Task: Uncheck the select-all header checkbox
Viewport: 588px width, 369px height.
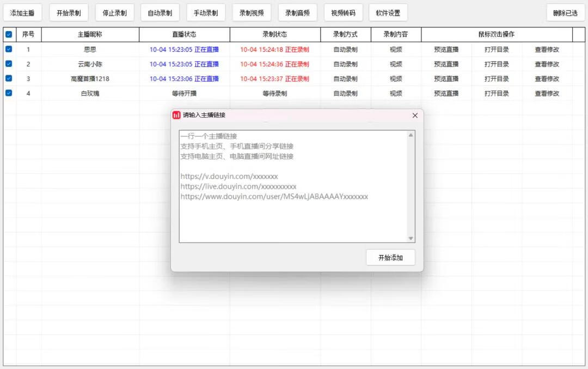Action: pos(8,34)
